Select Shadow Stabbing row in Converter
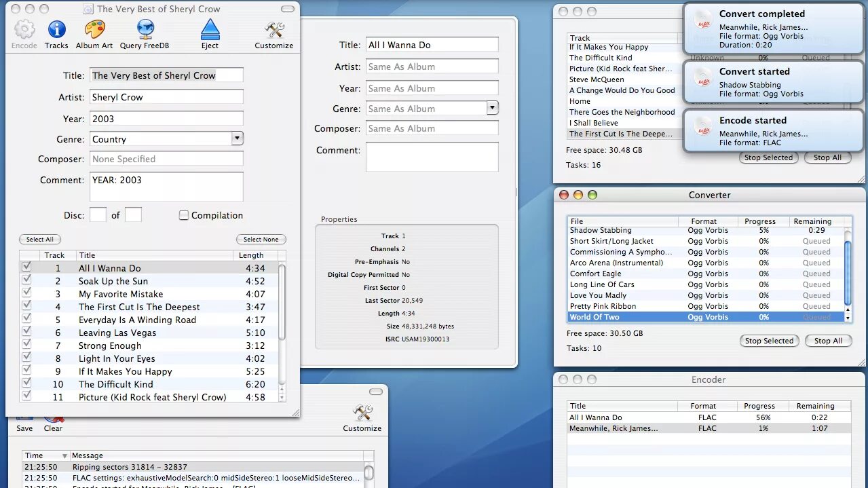868x488 pixels. tap(705, 230)
